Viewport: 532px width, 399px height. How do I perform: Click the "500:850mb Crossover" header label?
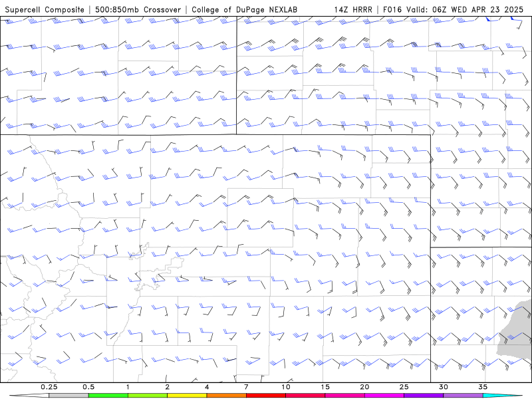pyautogui.click(x=138, y=9)
